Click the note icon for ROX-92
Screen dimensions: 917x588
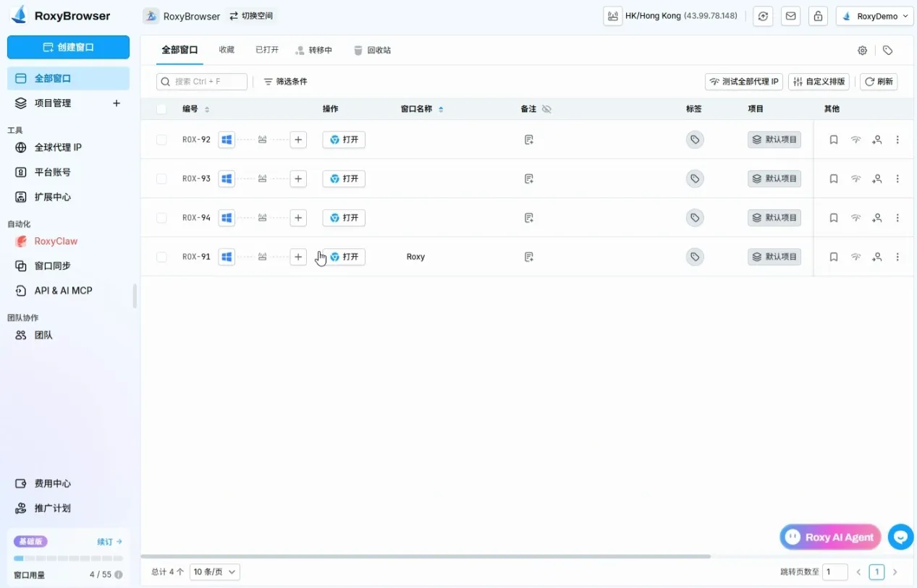(529, 140)
